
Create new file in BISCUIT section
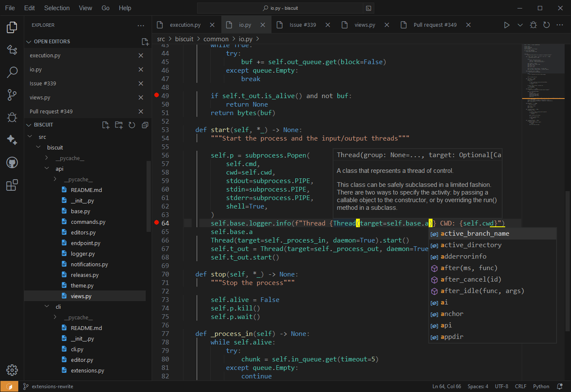click(106, 125)
